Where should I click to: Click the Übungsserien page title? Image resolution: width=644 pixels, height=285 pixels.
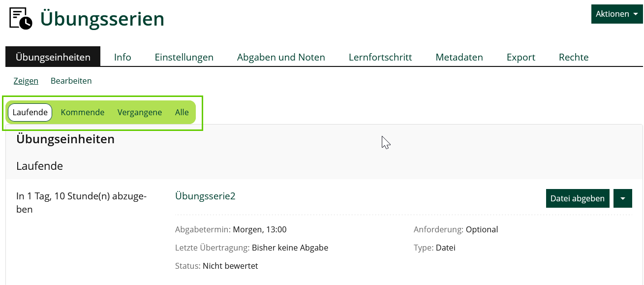[x=102, y=19]
